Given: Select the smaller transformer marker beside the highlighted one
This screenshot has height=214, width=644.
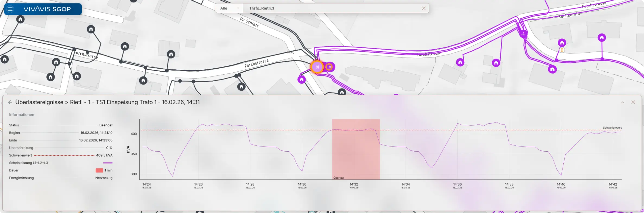Looking at the screenshot, I should point(330,67).
